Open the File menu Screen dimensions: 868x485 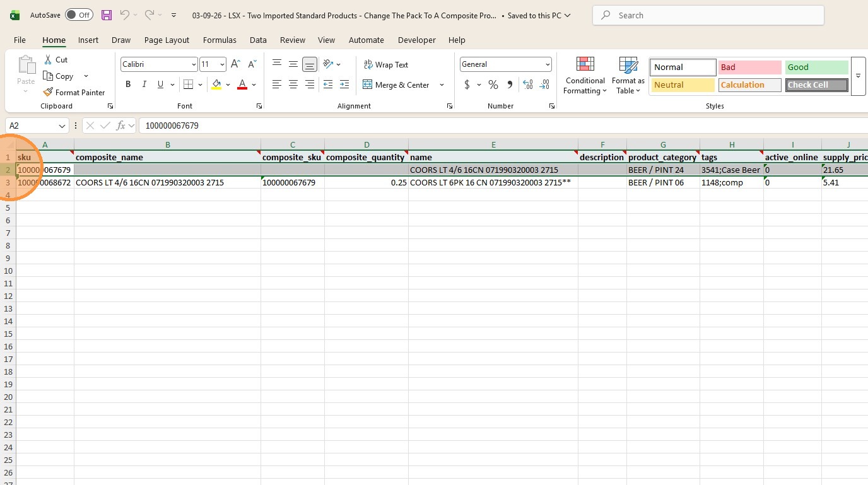(x=20, y=40)
